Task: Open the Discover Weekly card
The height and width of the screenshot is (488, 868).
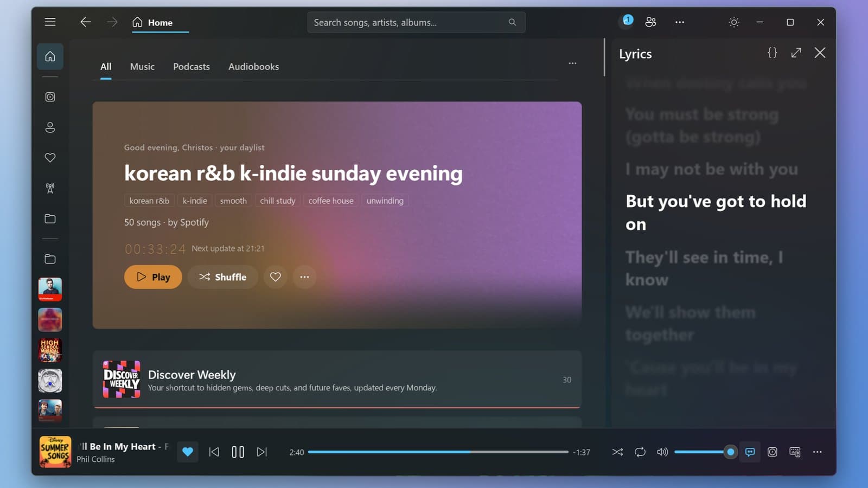Action: pos(337,380)
